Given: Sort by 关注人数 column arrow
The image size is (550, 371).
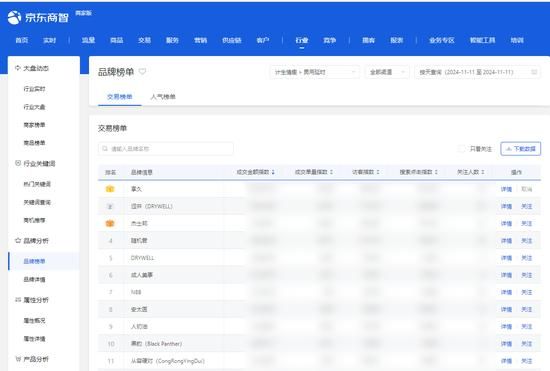Looking at the screenshot, I should click(x=483, y=172).
